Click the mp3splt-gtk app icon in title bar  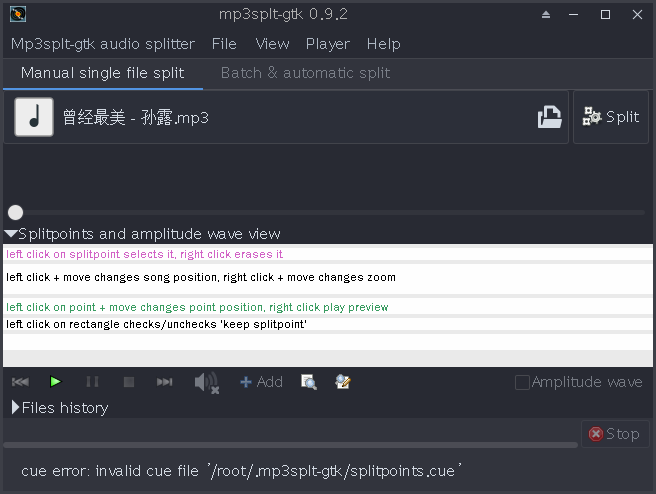point(18,14)
